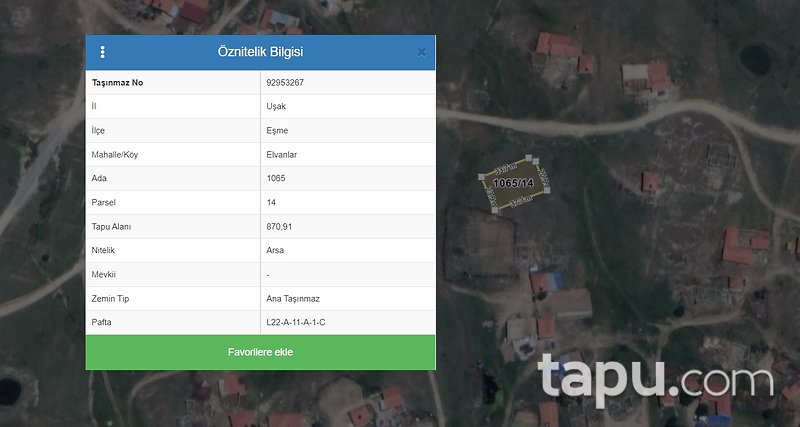This screenshot has width=800, height=427.
Task: Click the Zemin Tip value Ana Taşınmaz
Action: (x=293, y=298)
